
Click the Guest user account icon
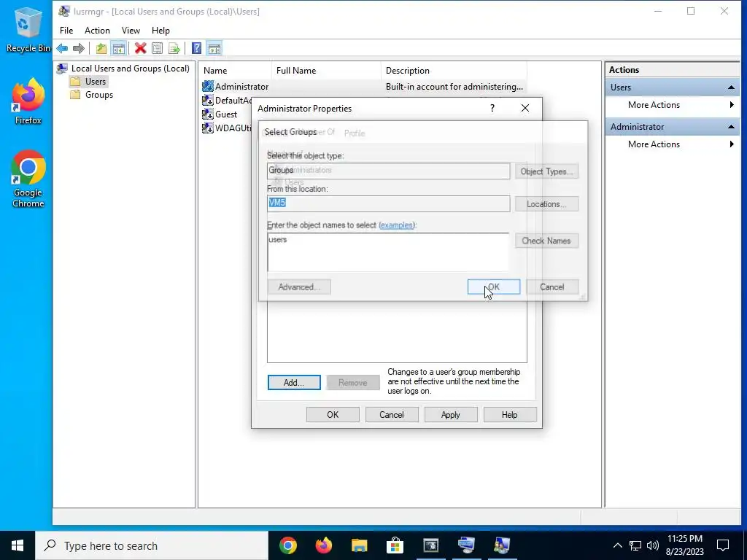coord(207,114)
